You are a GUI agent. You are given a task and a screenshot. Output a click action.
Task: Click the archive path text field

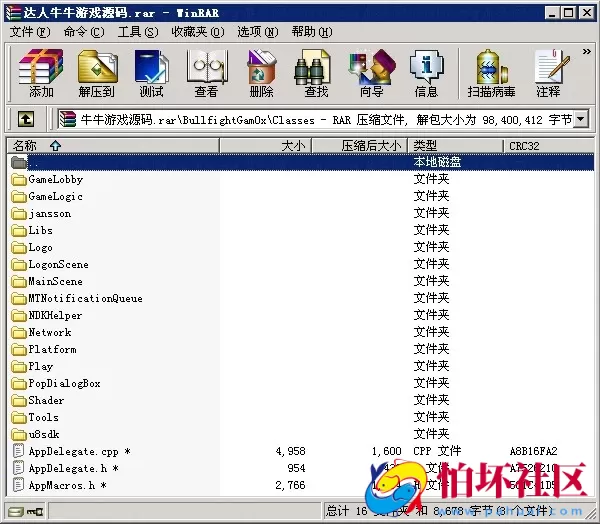point(316,120)
